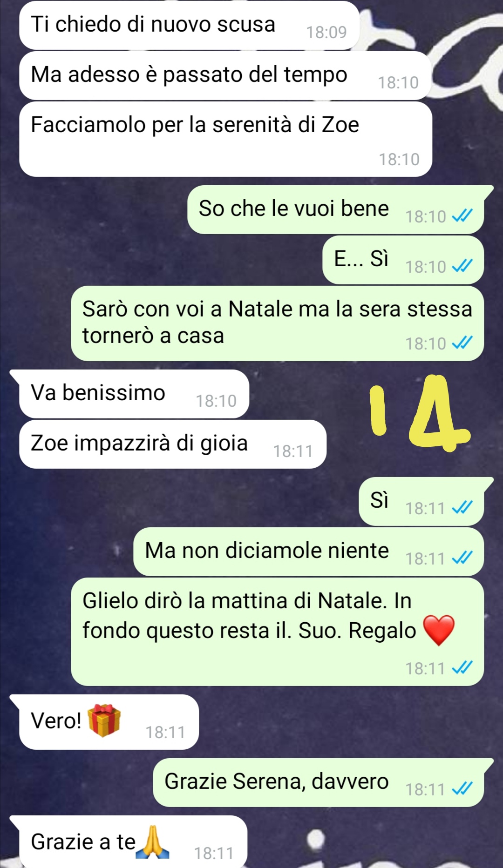Tap the read checkmarks on 'So che le vuoi bene'
503x868 pixels.
tap(462, 215)
